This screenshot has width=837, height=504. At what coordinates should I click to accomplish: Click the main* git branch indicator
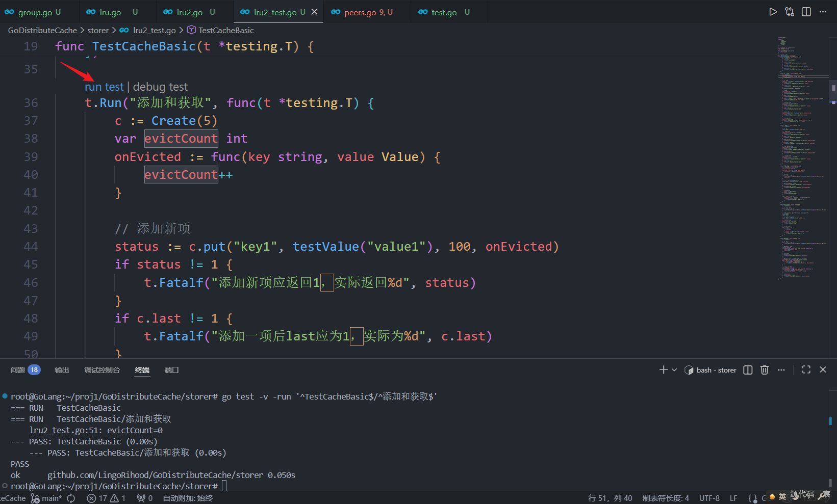46,498
